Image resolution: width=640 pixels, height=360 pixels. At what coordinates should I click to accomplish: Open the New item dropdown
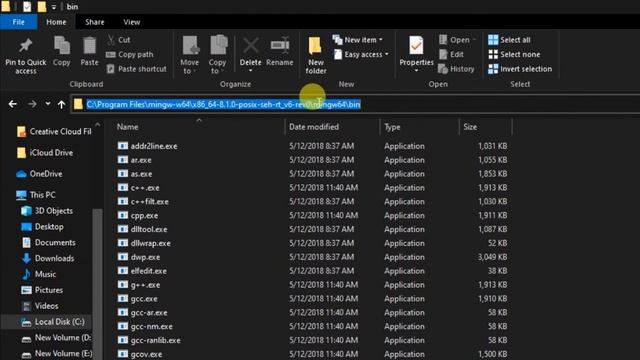pos(358,40)
